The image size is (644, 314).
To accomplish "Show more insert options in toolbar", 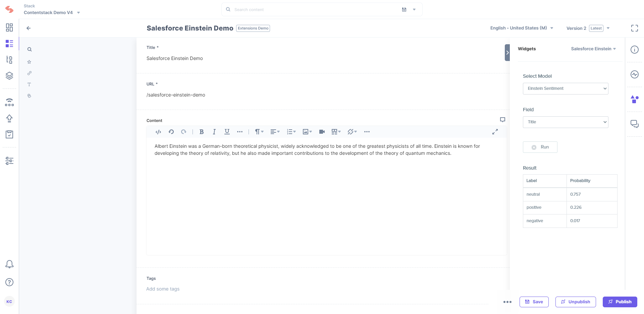I will (367, 132).
